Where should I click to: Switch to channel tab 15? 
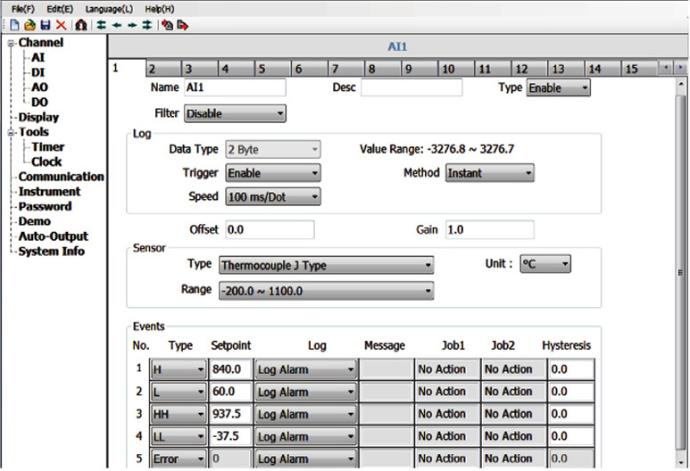[x=639, y=69]
